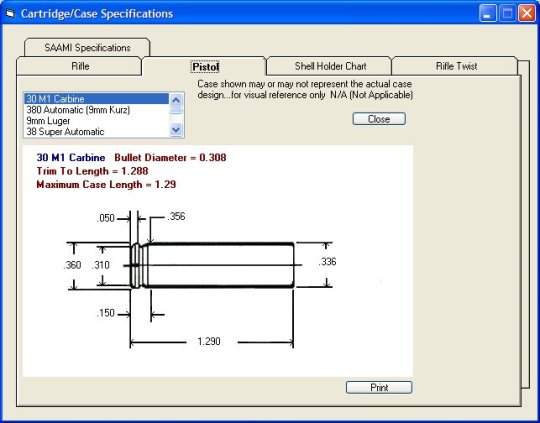The height and width of the screenshot is (423, 540).
Task: Select 380 Automatic (9mm Kurz) in list
Action: coord(97,110)
